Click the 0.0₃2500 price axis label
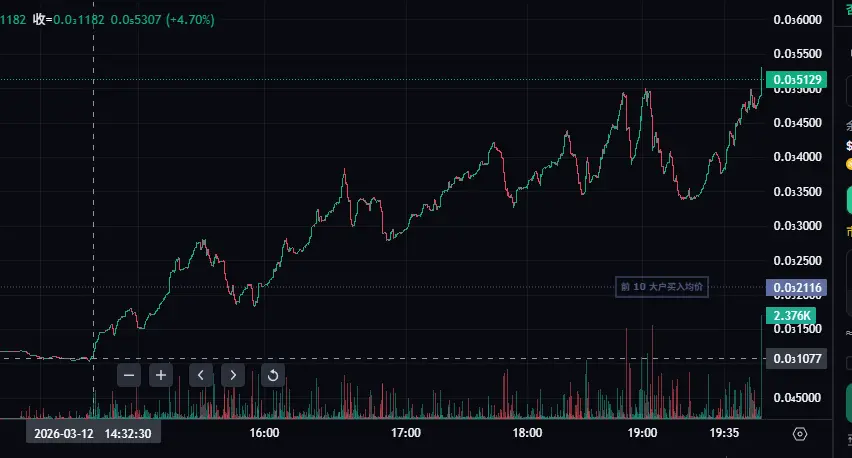Viewport: 852px width, 458px height. tap(797, 261)
